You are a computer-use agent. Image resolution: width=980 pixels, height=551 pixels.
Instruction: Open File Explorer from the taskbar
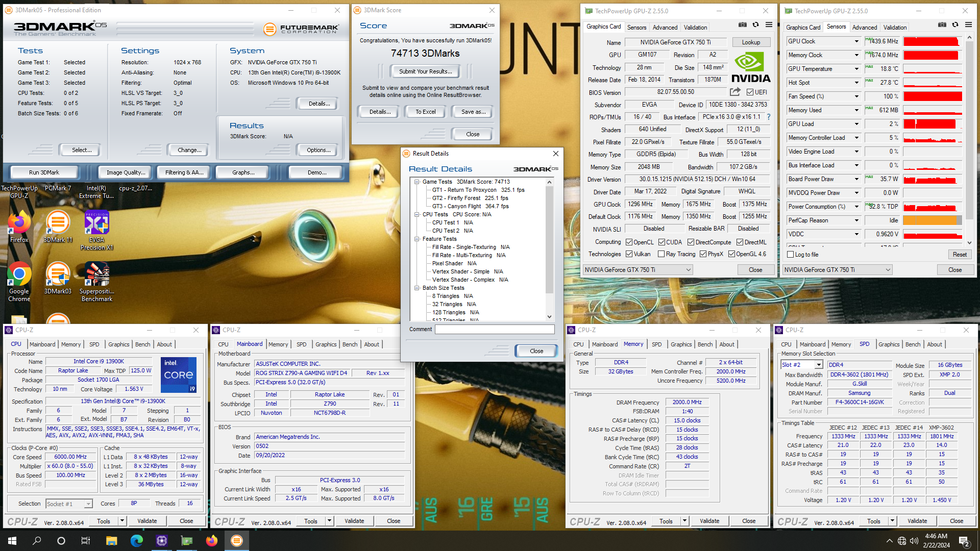coord(111,541)
